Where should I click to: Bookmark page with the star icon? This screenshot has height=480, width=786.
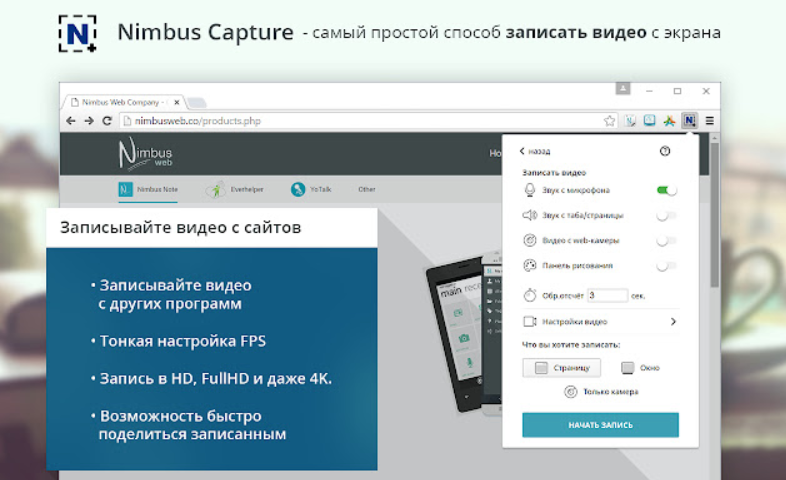[609, 121]
